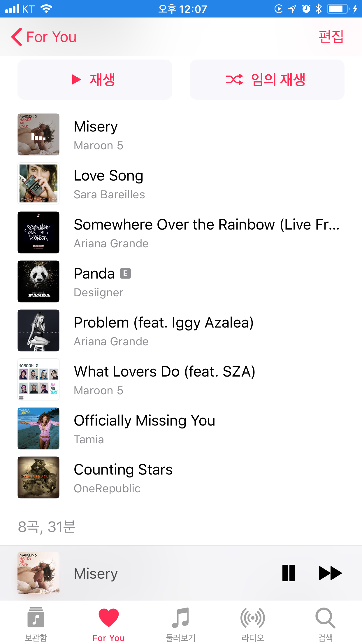Image resolution: width=362 pixels, height=644 pixels.
Task: Play Officially Missing You by Tamia
Action: (145, 428)
